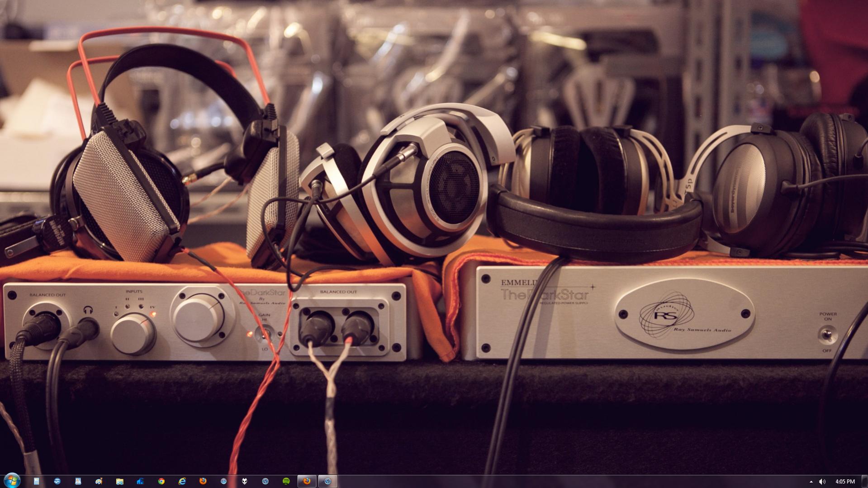Open the volume speaker tray icon
The height and width of the screenshot is (488, 868).
[x=822, y=482]
